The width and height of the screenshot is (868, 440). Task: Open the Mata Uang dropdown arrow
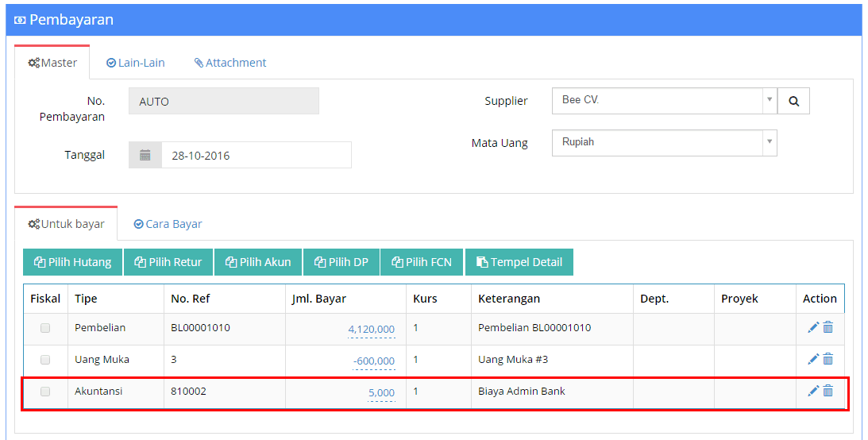pyautogui.click(x=770, y=142)
